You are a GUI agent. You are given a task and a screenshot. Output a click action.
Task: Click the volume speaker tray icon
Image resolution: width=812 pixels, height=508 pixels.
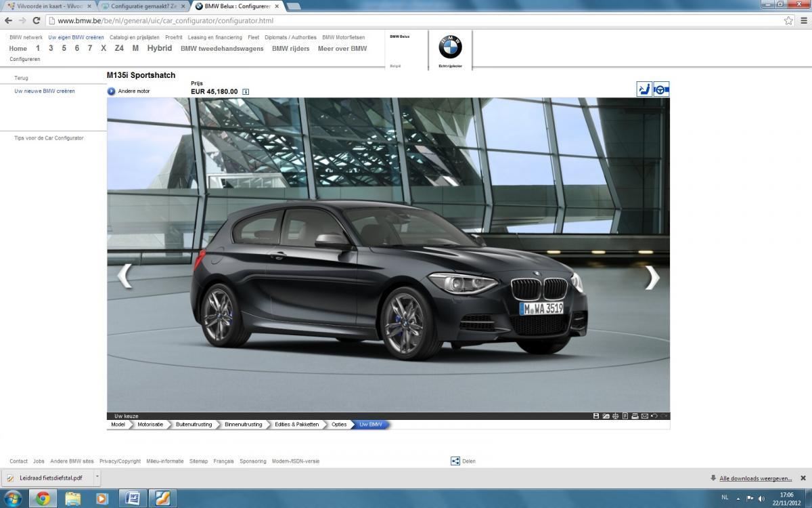pos(762,499)
